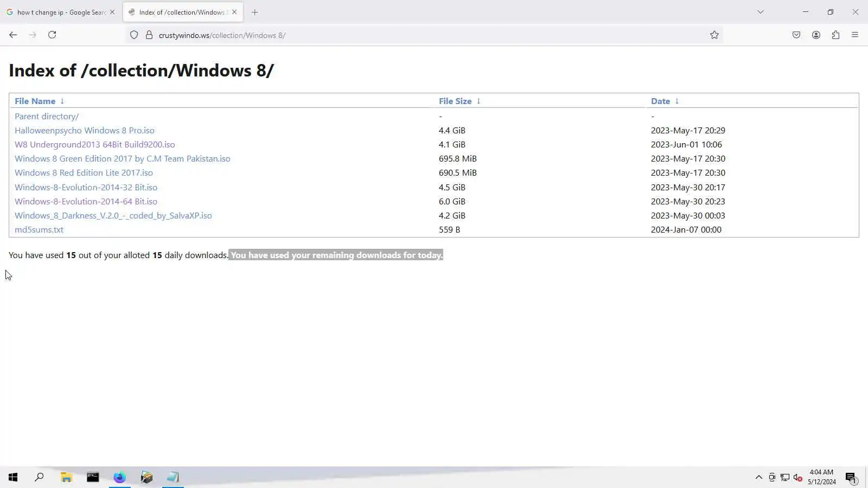Download Windows 8 Green Edition 2017 iso
Screen dimensions: 868x488
[123, 158]
